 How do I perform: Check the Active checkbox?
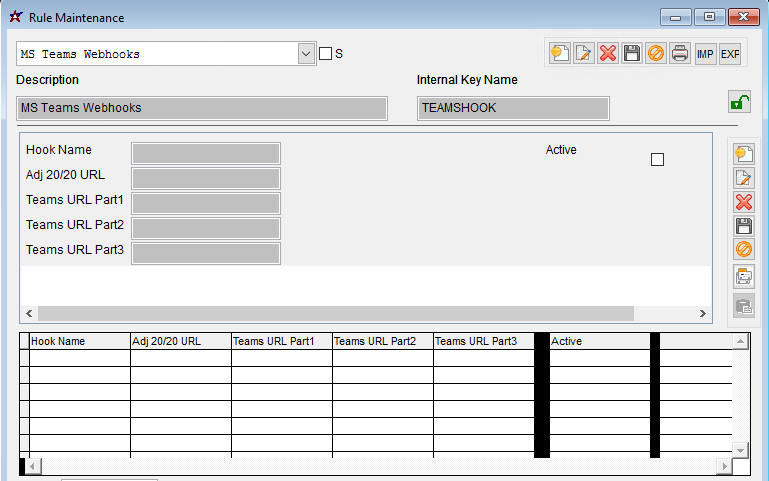point(657,159)
